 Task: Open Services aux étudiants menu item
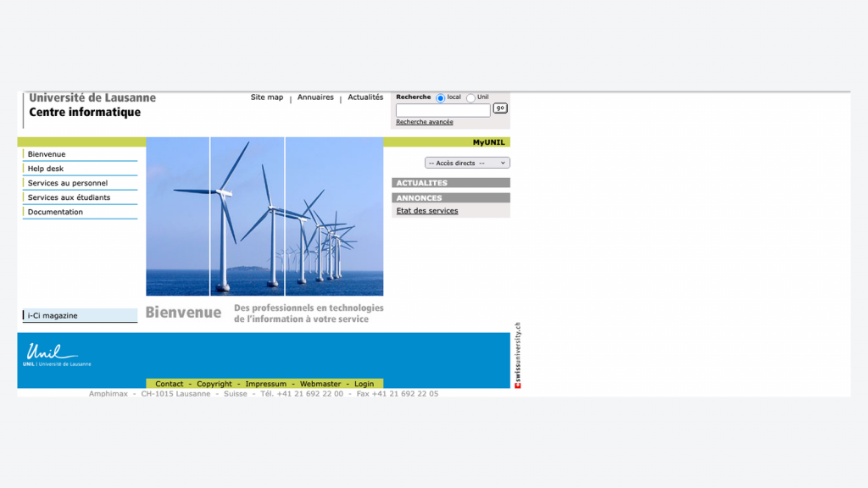pyautogui.click(x=70, y=197)
